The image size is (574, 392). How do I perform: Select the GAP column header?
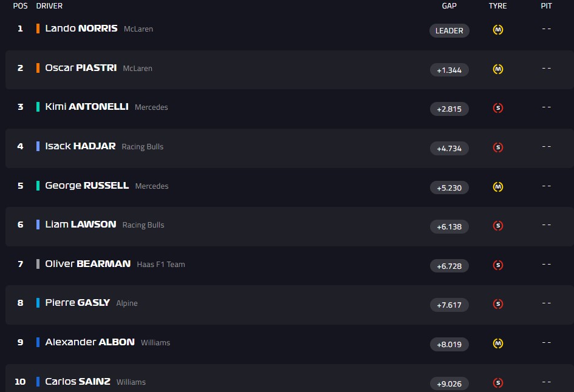(x=449, y=6)
